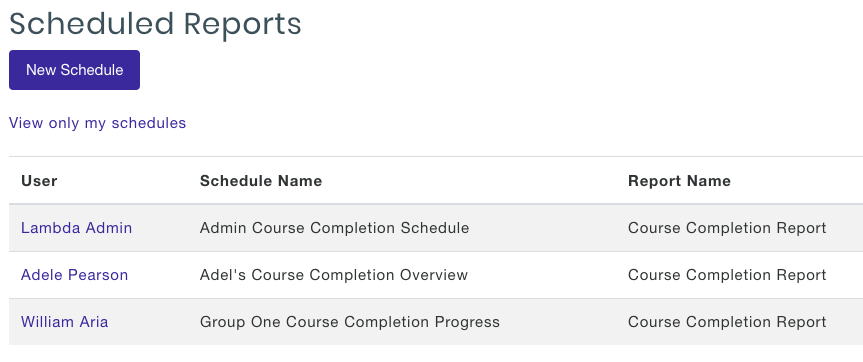Open Lambda Admin user profile link

tap(77, 228)
